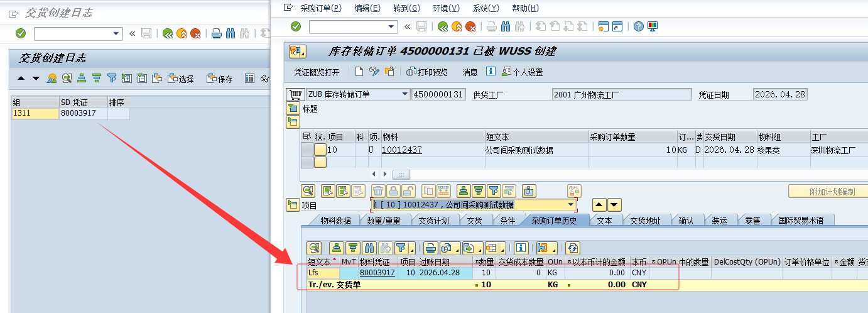Switch to the 交货计划 tab

tap(433, 221)
